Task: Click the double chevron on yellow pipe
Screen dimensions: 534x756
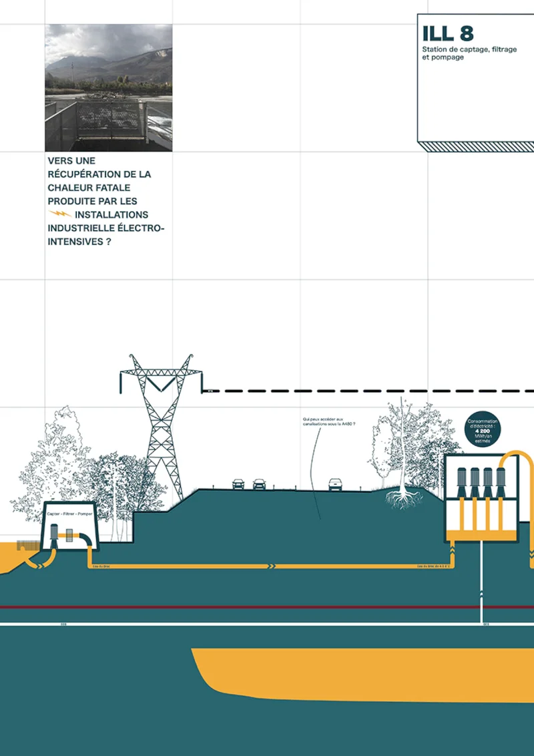Action: tap(271, 566)
